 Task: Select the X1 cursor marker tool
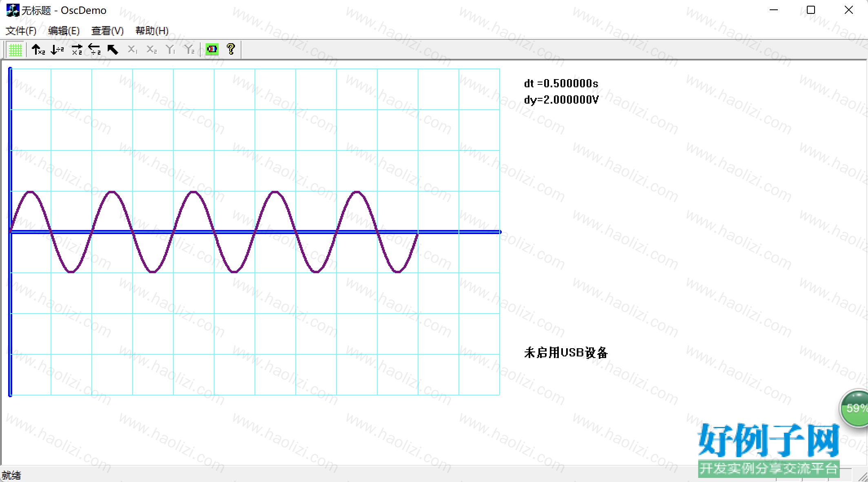coord(132,50)
